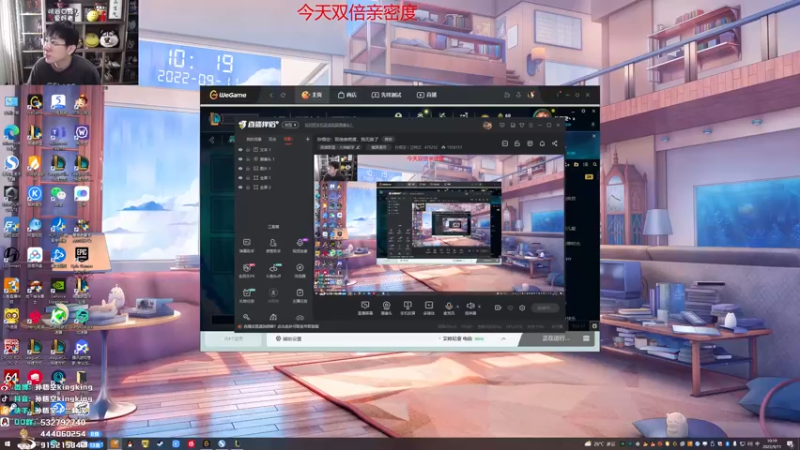The width and height of the screenshot is (800, 450).
Task: Click the microphone icon
Action: [448, 306]
